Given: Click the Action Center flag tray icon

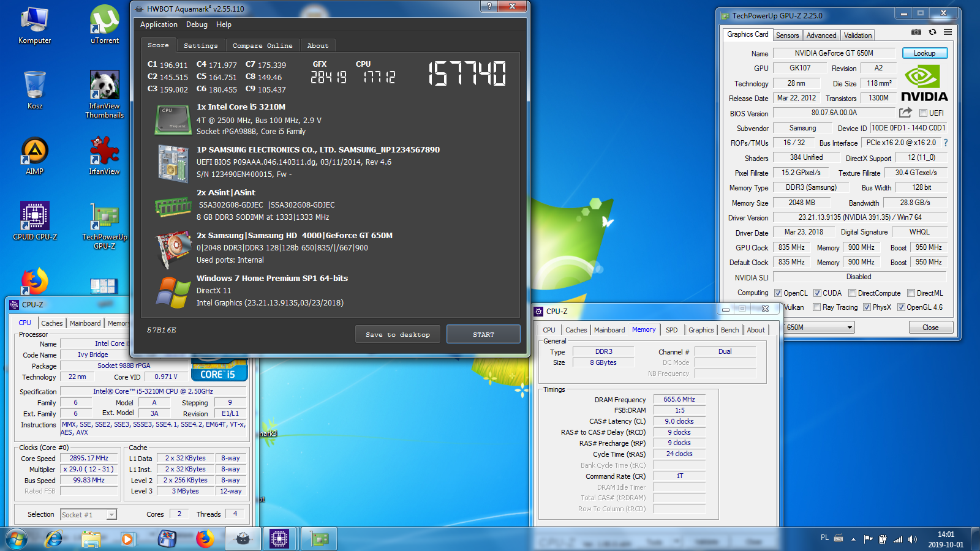Looking at the screenshot, I should (x=868, y=539).
